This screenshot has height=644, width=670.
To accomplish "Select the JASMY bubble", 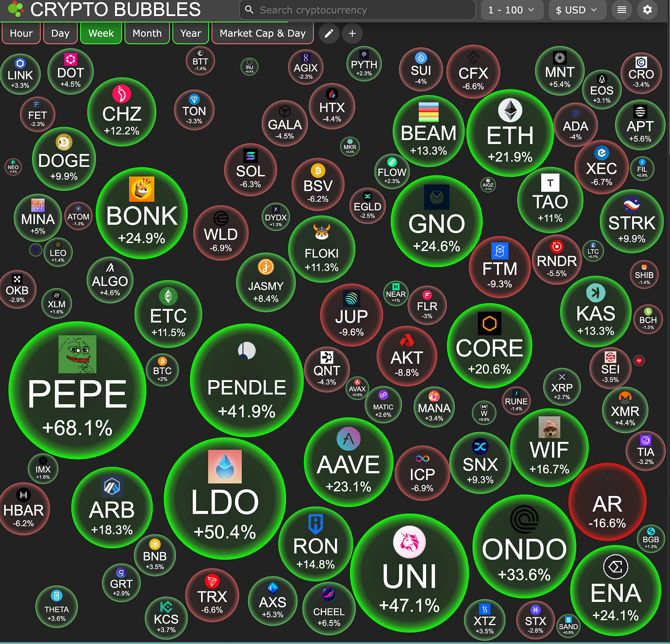I will pyautogui.click(x=266, y=283).
